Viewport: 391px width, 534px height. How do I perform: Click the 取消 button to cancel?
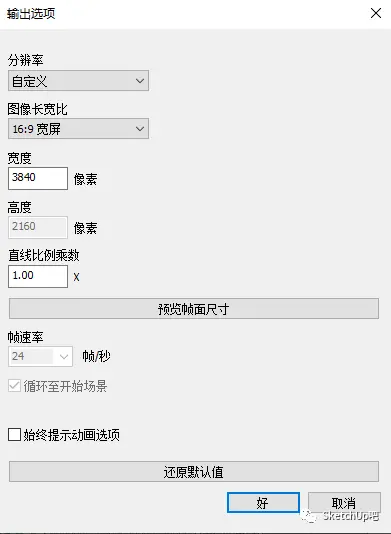click(x=344, y=502)
